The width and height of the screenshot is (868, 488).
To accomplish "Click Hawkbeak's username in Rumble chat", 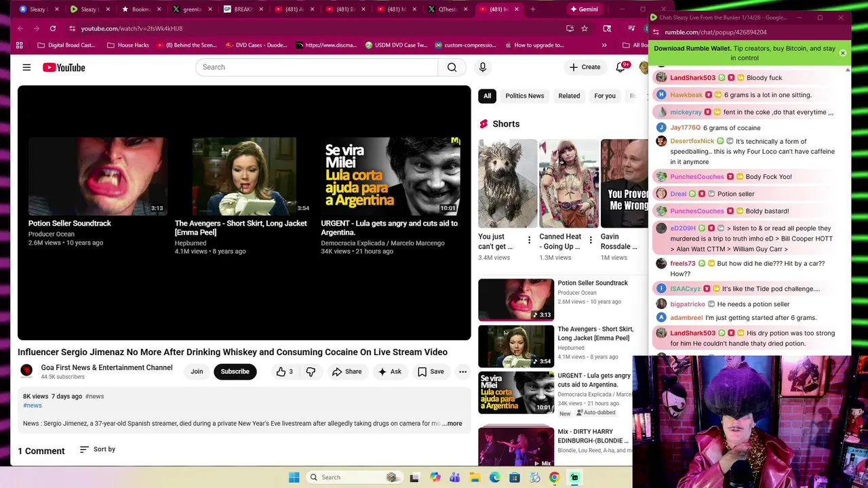I will point(686,95).
